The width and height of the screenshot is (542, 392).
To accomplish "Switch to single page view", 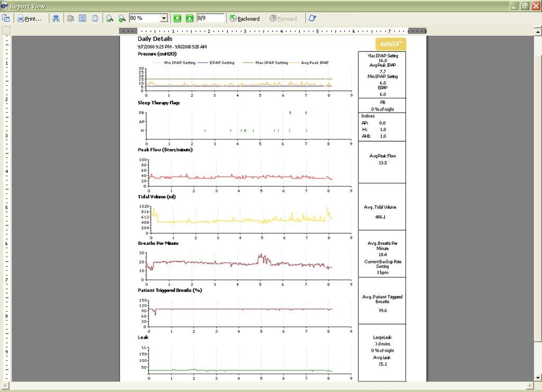I will (x=70, y=19).
